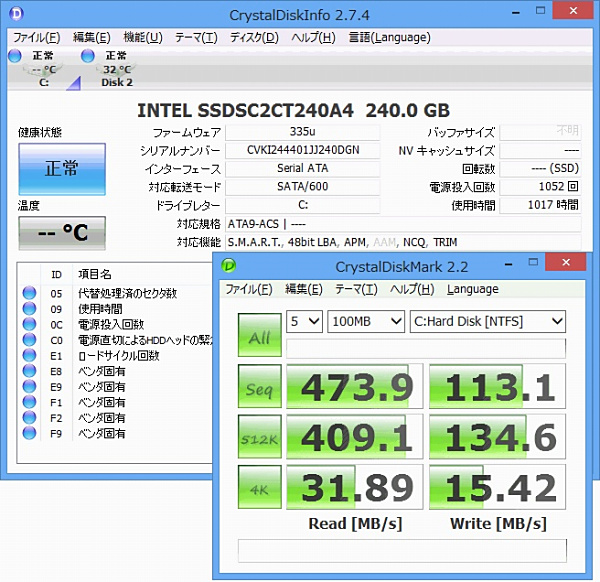Open the test count dropdown showing 5

click(x=304, y=321)
